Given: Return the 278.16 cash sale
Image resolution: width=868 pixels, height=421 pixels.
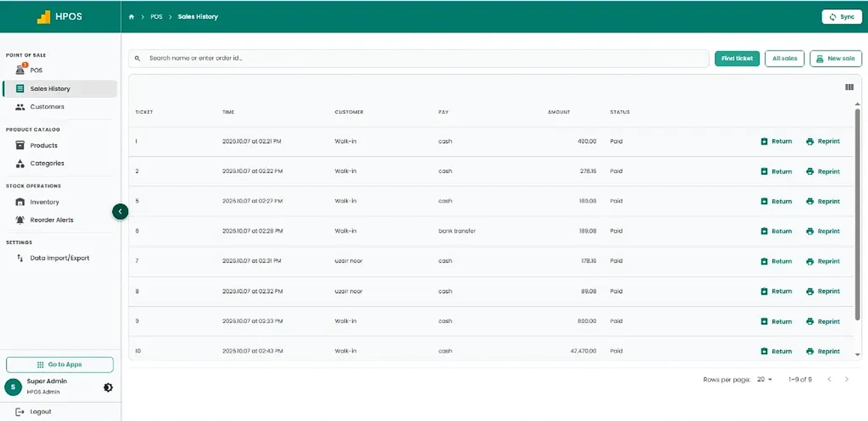Looking at the screenshot, I should 776,172.
